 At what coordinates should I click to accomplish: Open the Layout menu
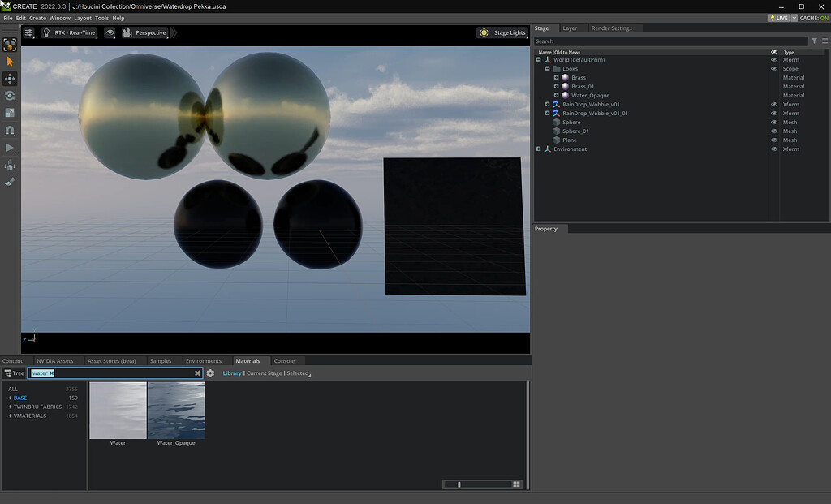coord(83,18)
